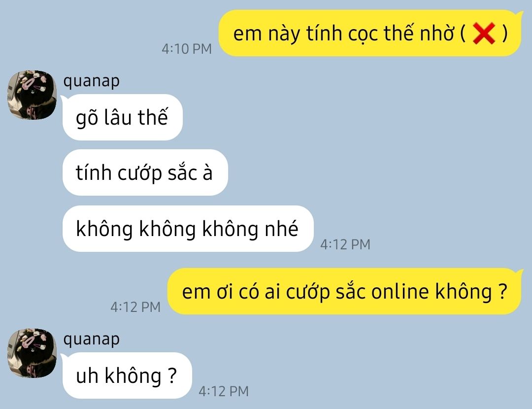Tap the 'gõ lâu thế' message bubble
Viewport: 532px width, 409px height.
[x=123, y=117]
